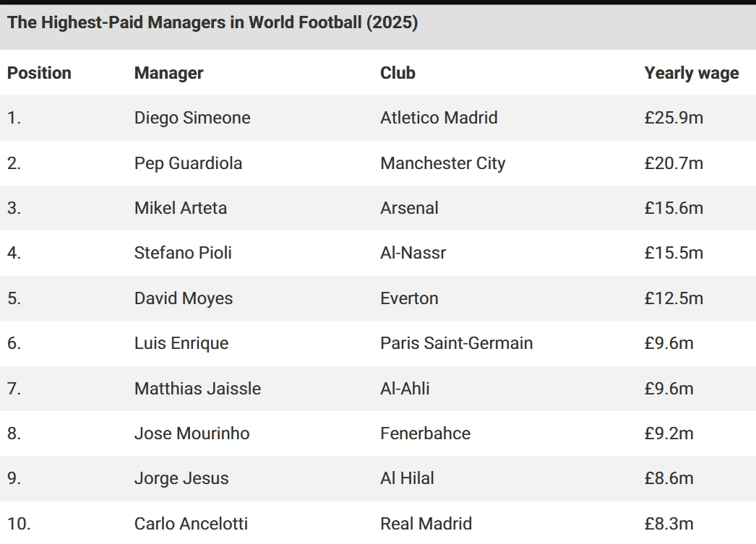756x544 pixels.
Task: Select the Atletico Madrid club cell
Action: (439, 118)
